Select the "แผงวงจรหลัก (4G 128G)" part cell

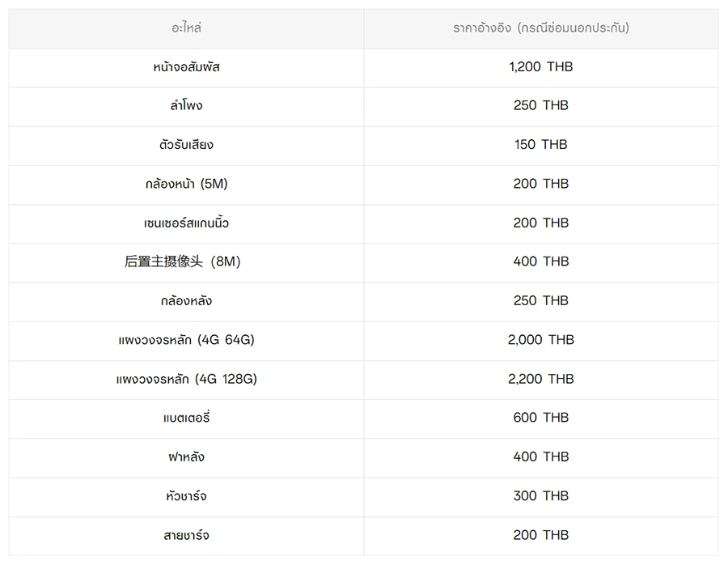click(x=186, y=379)
